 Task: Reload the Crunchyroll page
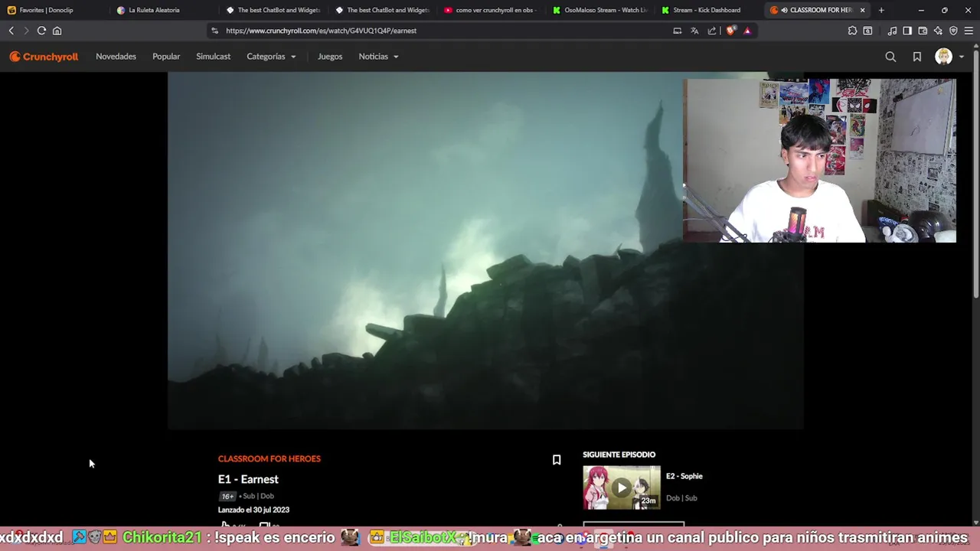click(41, 31)
